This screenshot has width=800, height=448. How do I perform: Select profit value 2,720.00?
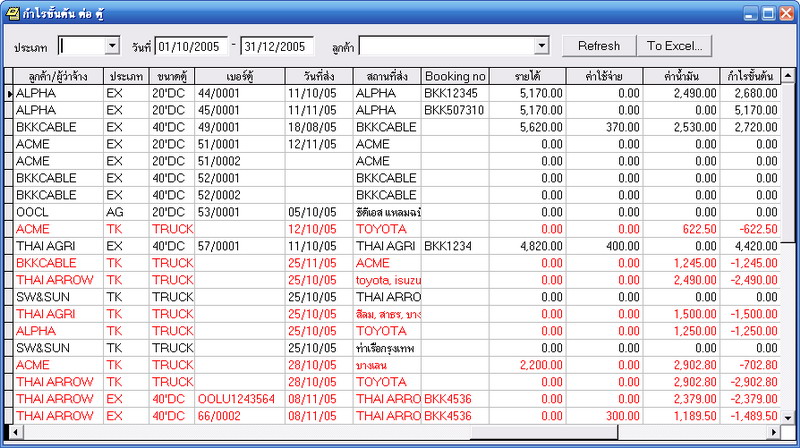[751, 127]
